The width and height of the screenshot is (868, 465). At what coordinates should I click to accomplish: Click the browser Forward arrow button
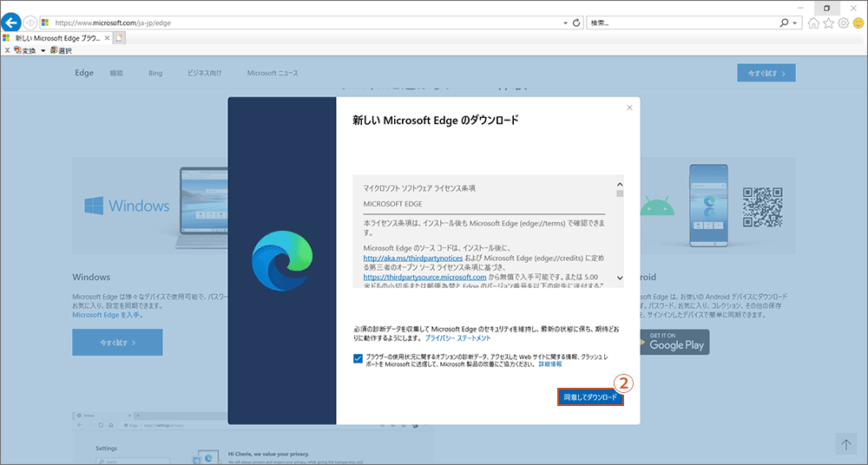pyautogui.click(x=30, y=23)
